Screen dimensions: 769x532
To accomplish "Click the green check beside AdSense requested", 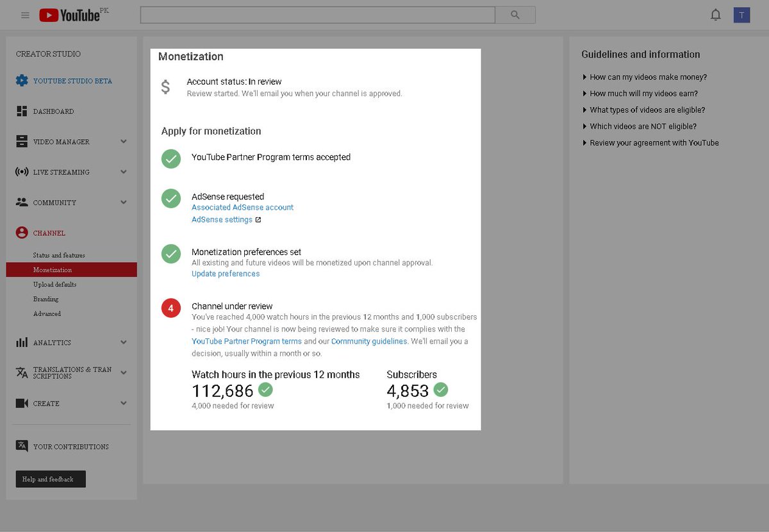I will pyautogui.click(x=171, y=199).
